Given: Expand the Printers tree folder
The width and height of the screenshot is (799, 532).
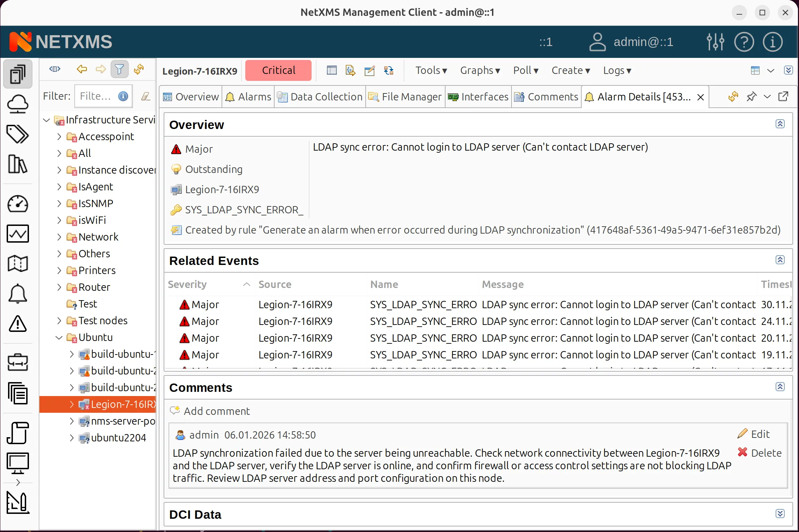Looking at the screenshot, I should (59, 271).
